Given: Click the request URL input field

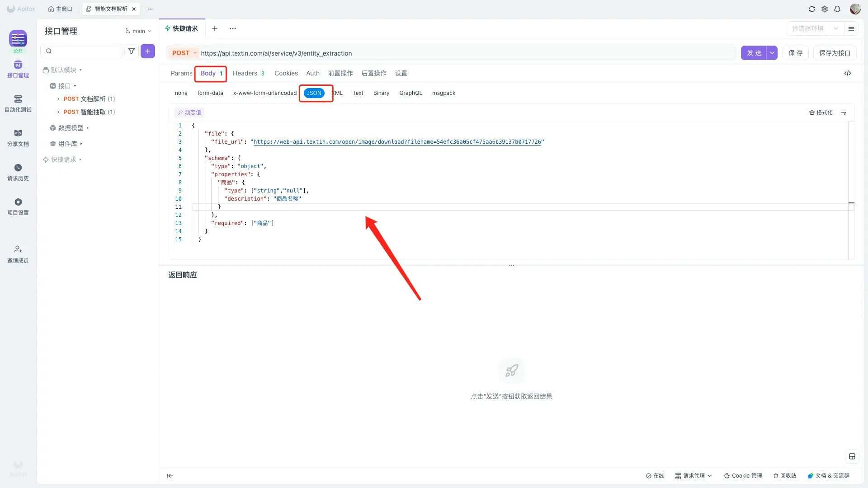Looking at the screenshot, I should point(466,53).
